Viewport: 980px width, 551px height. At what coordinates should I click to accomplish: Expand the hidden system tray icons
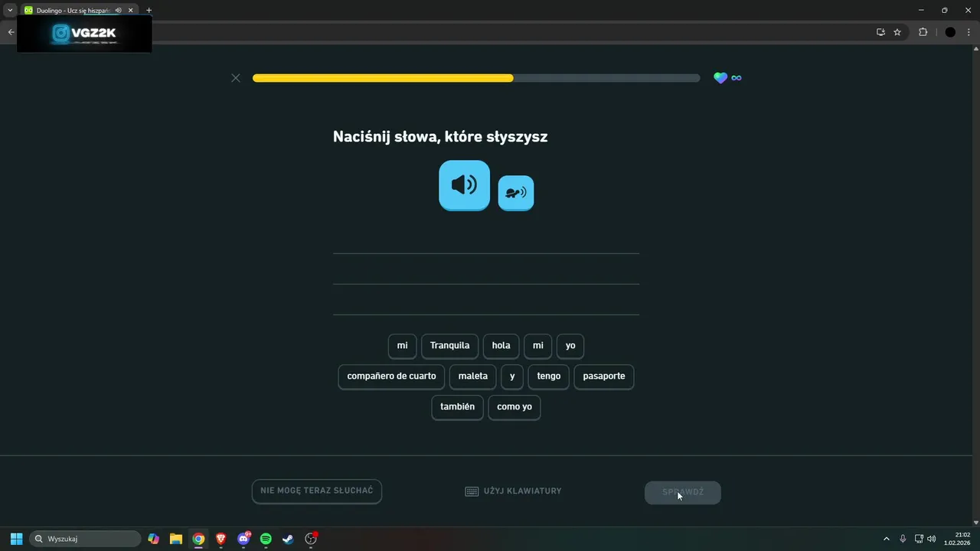click(x=887, y=539)
